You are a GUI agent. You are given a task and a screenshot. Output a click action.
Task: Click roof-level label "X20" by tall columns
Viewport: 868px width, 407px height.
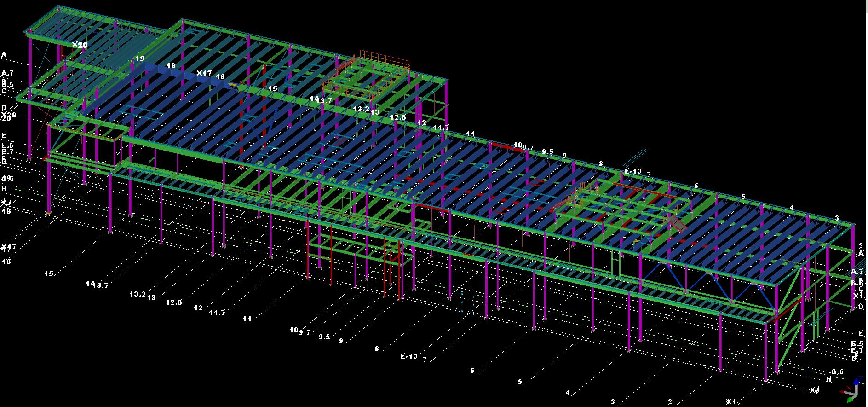80,45
